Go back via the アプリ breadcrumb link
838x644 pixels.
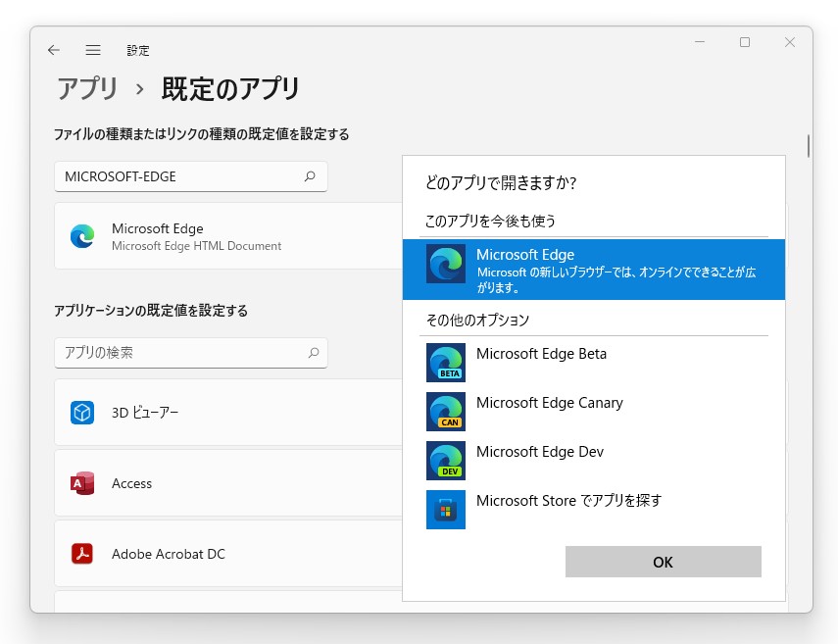(x=87, y=88)
